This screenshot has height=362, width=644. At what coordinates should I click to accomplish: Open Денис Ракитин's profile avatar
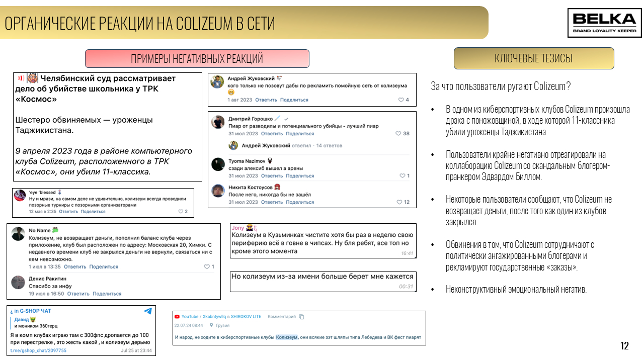tap(18, 283)
